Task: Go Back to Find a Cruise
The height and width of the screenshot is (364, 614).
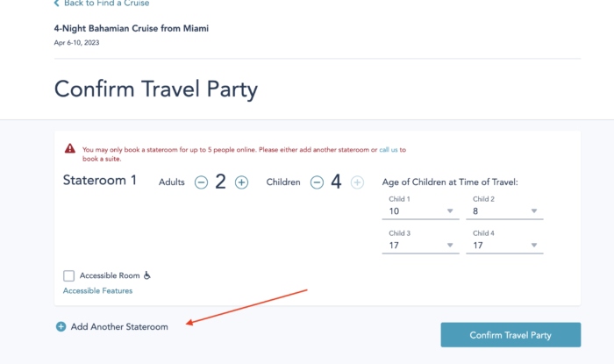Action: [106, 4]
